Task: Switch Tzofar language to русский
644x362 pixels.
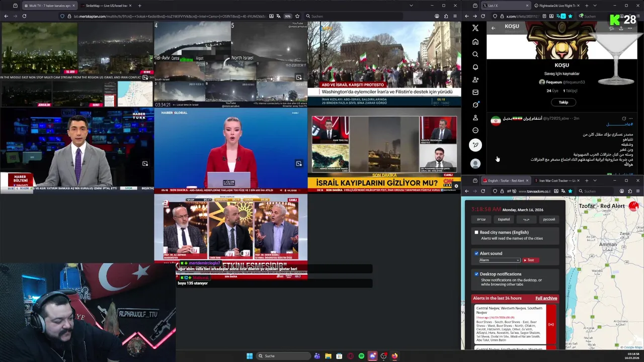Action: coord(549,219)
